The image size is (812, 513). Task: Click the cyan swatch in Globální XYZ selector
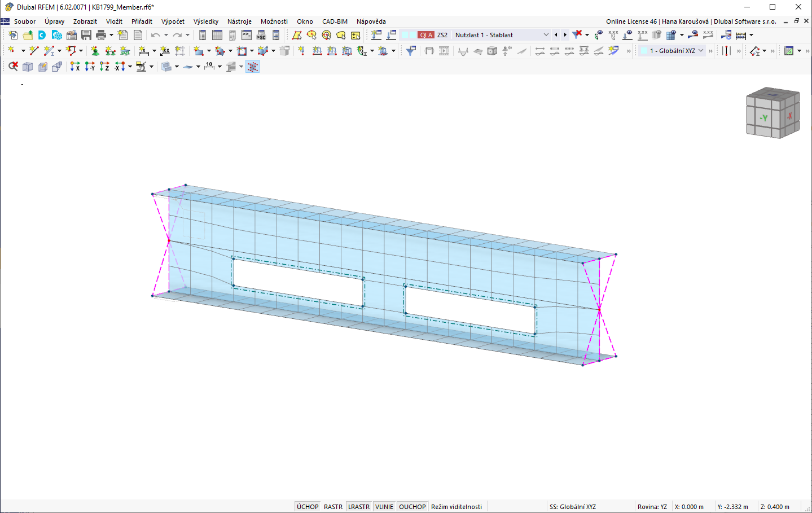tap(644, 51)
